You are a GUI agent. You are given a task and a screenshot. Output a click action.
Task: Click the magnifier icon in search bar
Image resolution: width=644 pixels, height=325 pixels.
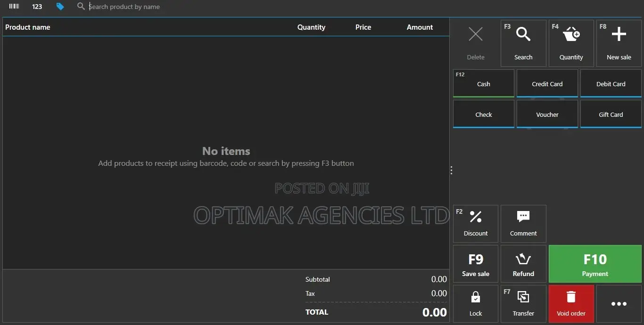pos(81,6)
